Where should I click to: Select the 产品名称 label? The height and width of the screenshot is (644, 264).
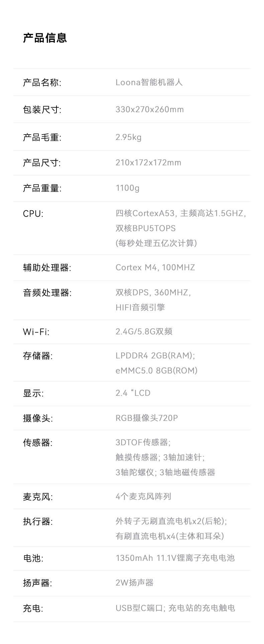(42, 83)
